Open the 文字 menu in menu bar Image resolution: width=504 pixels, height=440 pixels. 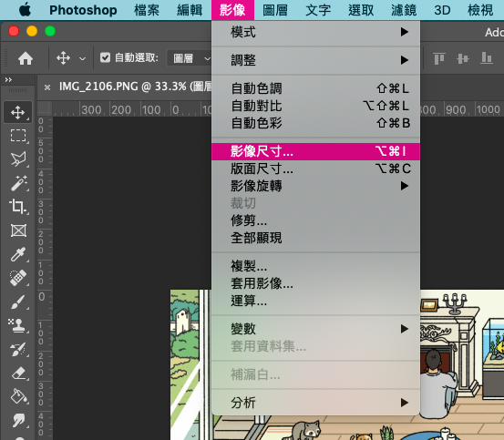click(318, 10)
